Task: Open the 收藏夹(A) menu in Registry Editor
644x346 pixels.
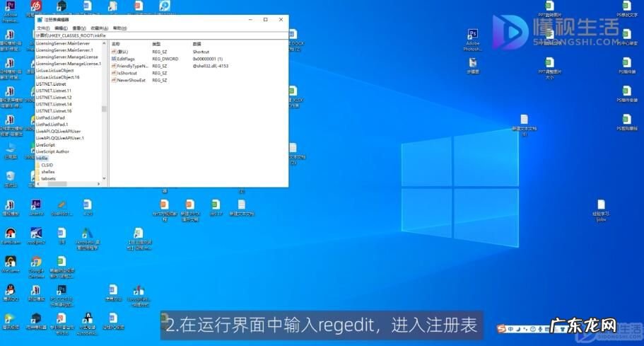Action: click(x=100, y=28)
